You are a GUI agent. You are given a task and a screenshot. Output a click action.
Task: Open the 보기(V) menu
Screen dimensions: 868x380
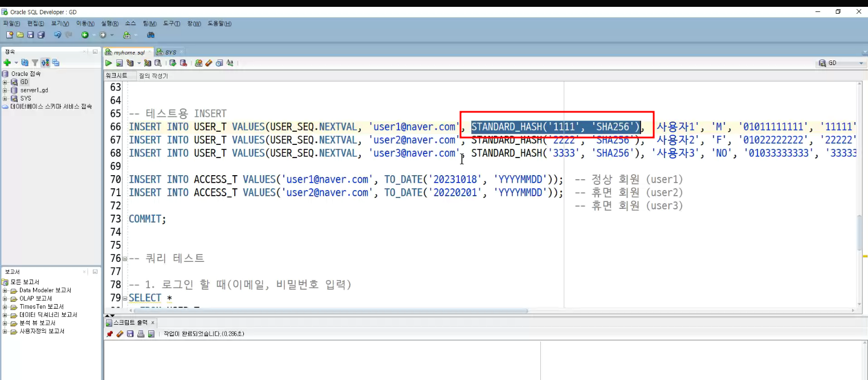(x=60, y=23)
